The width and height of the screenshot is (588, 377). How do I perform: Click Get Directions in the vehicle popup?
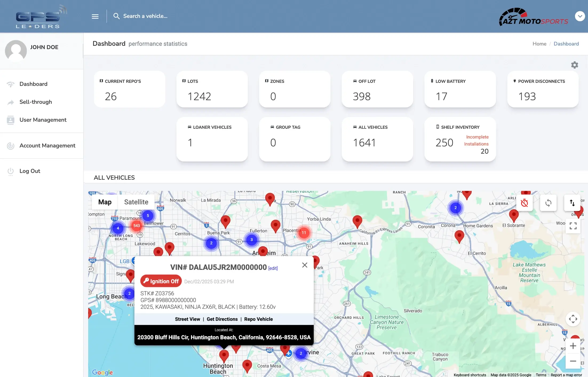click(222, 319)
